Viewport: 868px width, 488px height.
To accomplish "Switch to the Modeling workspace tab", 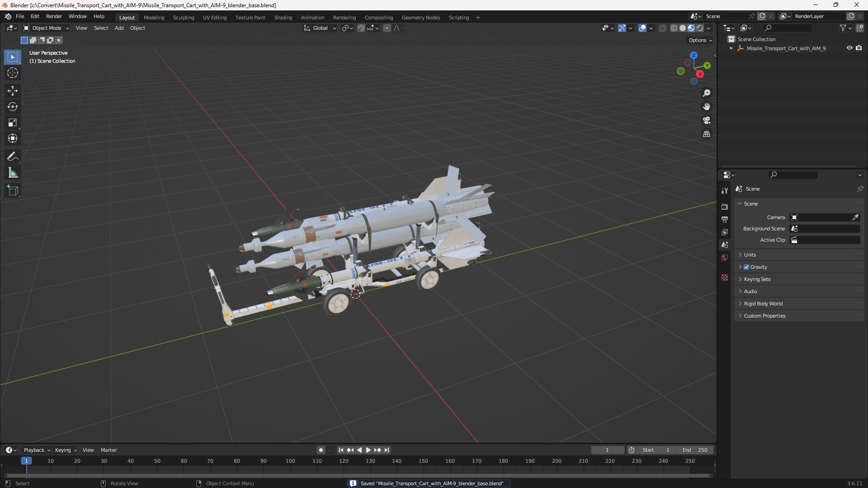I will coord(154,18).
